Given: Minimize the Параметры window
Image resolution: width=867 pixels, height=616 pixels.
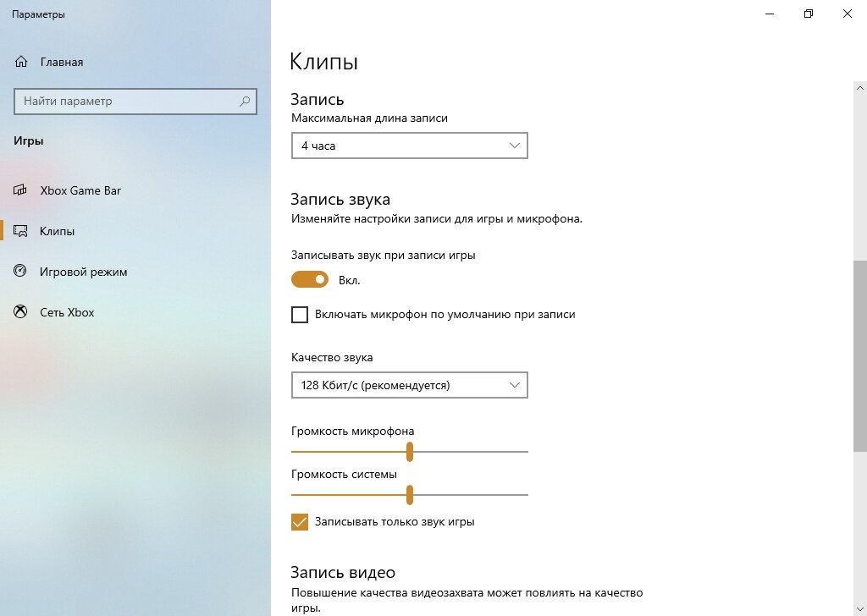Looking at the screenshot, I should click(770, 14).
